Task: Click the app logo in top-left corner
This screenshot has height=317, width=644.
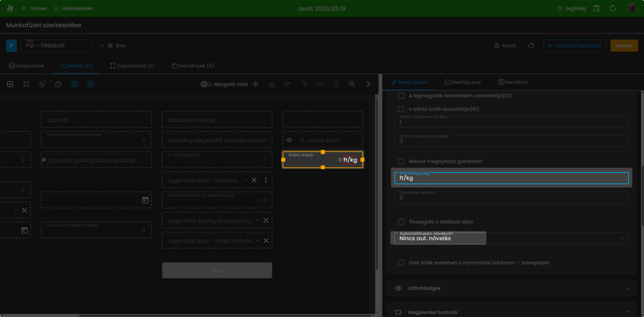Action: (x=10, y=8)
